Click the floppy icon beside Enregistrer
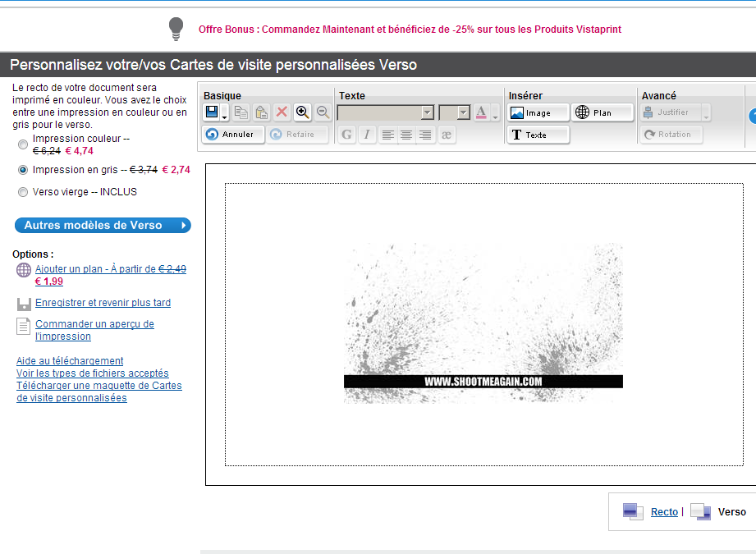The width and height of the screenshot is (756, 554). pyautogui.click(x=24, y=304)
